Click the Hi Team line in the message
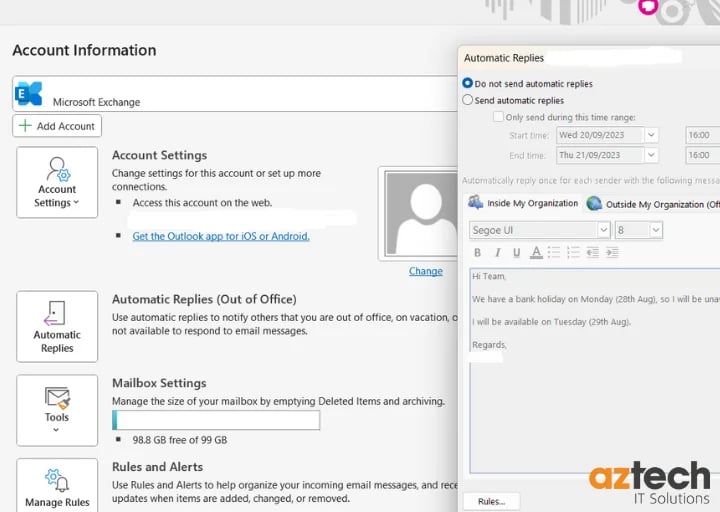 click(489, 276)
